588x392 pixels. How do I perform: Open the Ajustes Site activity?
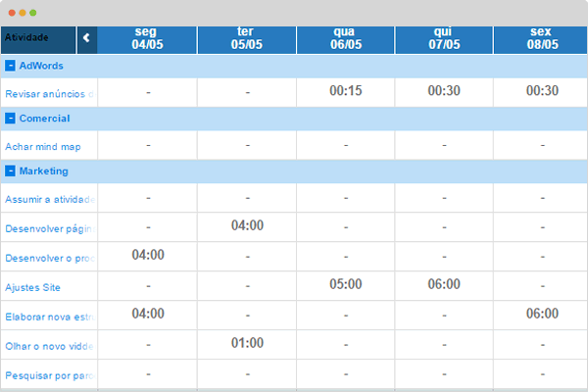tap(32, 287)
